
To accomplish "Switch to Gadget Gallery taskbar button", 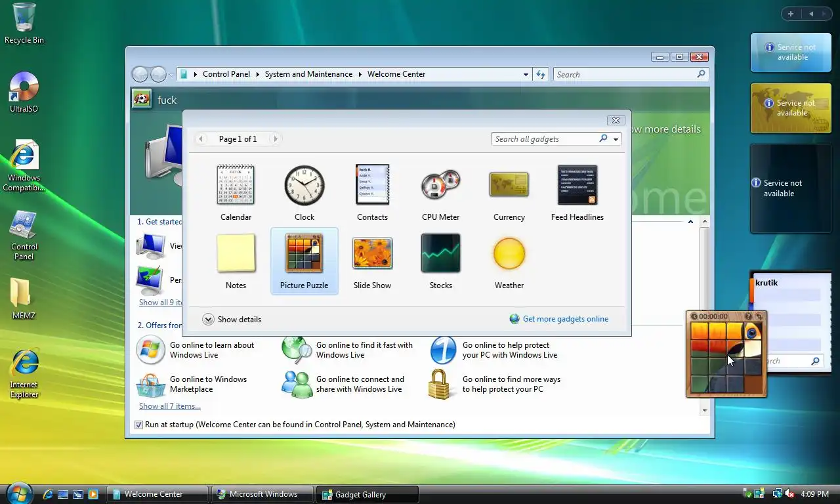I will (367, 494).
